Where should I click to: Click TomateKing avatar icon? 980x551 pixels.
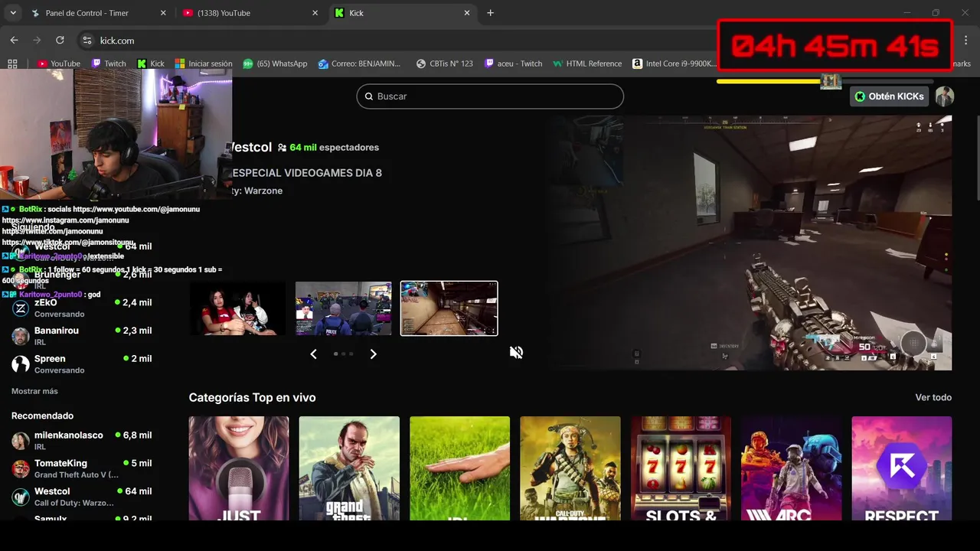point(21,469)
